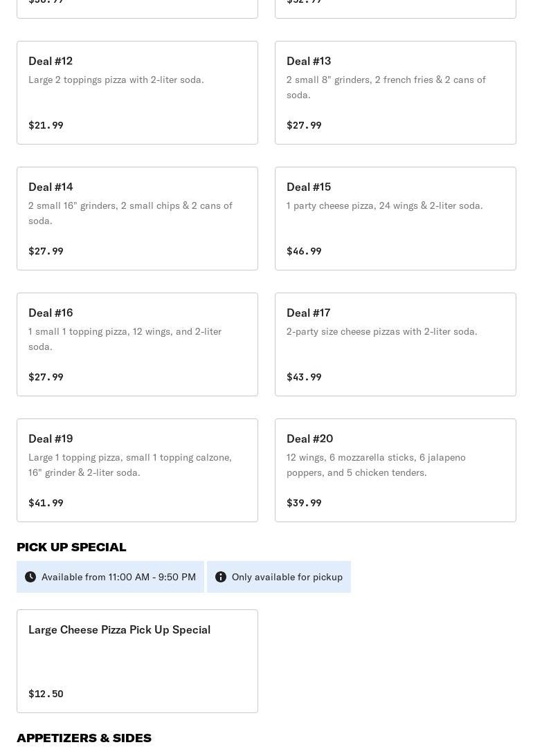Viewport: 533px width, 756px height.
Task: Click the Pick Up Special section heading
Action: point(71,547)
